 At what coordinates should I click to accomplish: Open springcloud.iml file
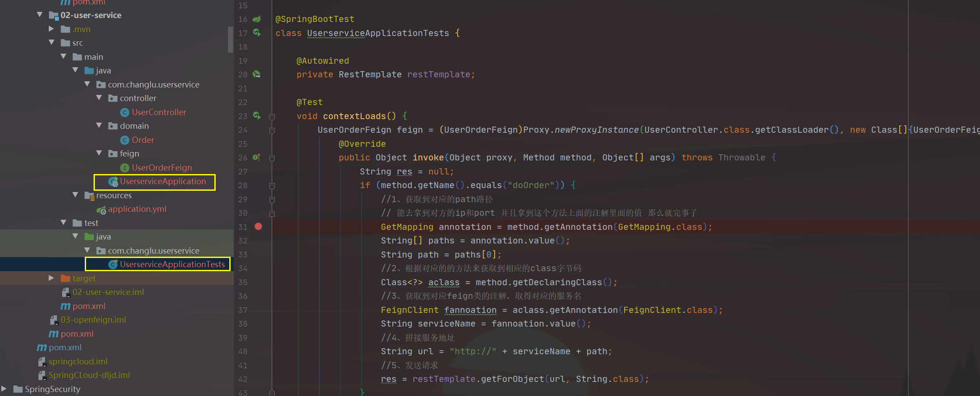click(78, 362)
